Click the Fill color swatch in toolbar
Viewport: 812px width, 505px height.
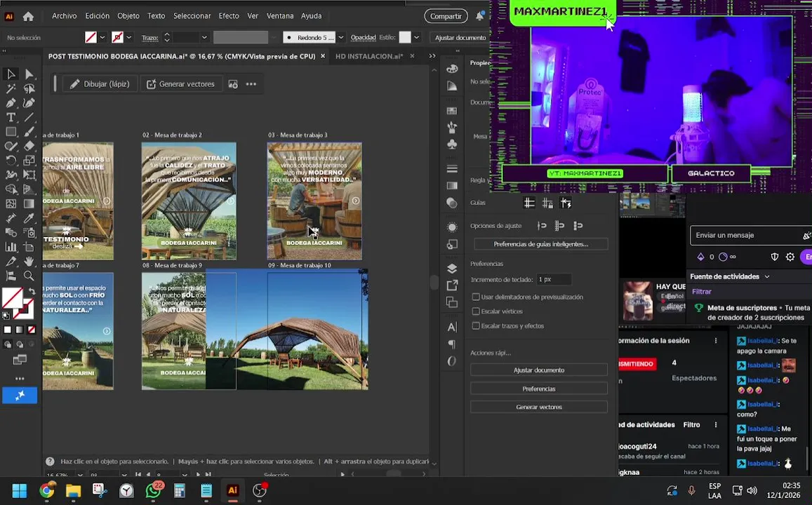pyautogui.click(x=11, y=298)
